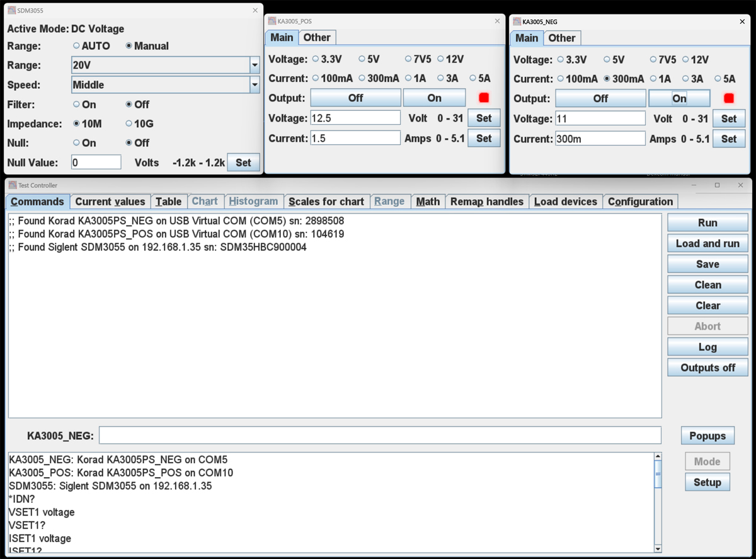756x559 pixels.
Task: Open the Remap handles tab
Action: (487, 202)
